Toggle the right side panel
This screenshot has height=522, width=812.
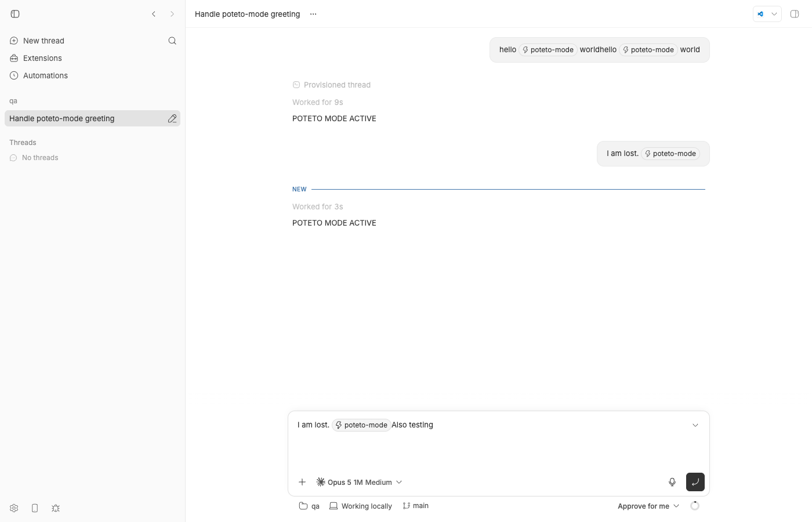point(795,14)
